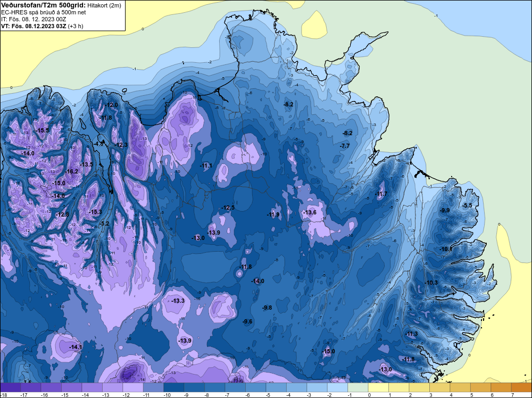
Task: Click the -15.3 temperature value
Action: point(95,212)
